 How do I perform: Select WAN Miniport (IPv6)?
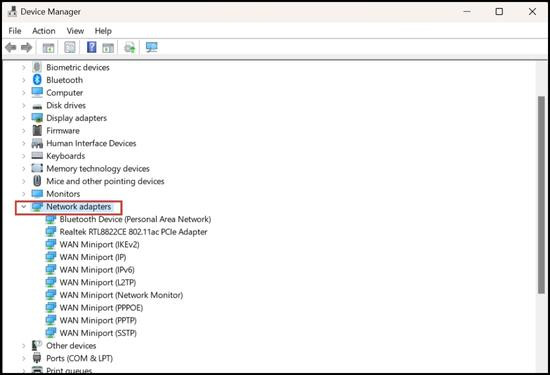click(x=97, y=270)
